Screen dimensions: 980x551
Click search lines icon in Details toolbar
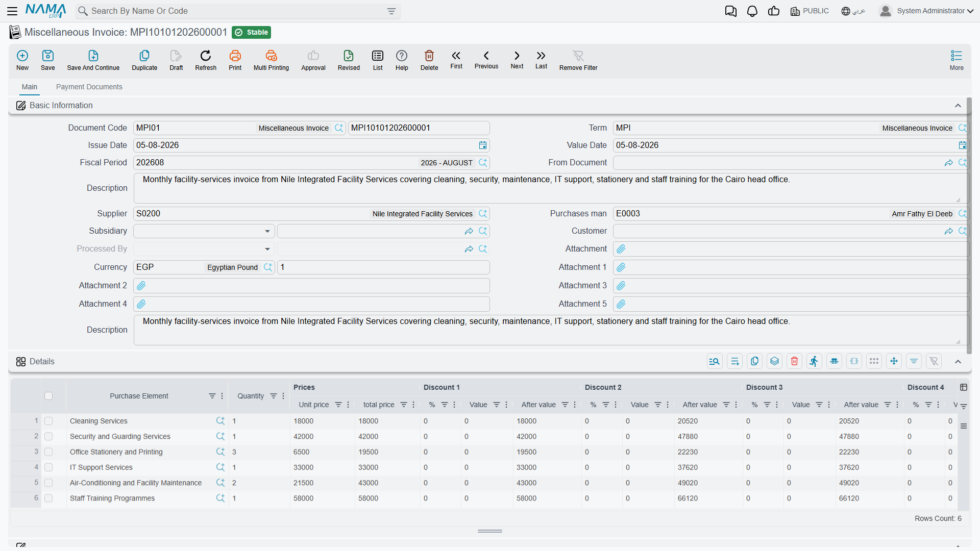715,361
